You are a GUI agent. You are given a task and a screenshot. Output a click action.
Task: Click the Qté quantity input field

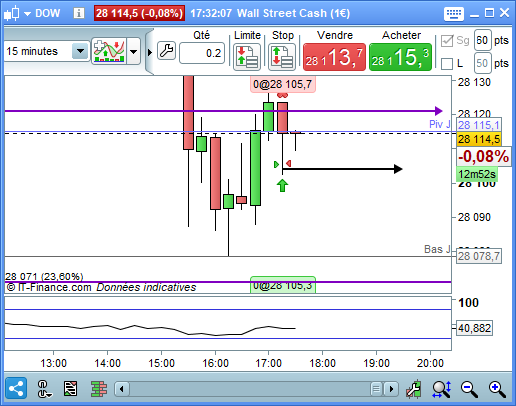click(202, 53)
